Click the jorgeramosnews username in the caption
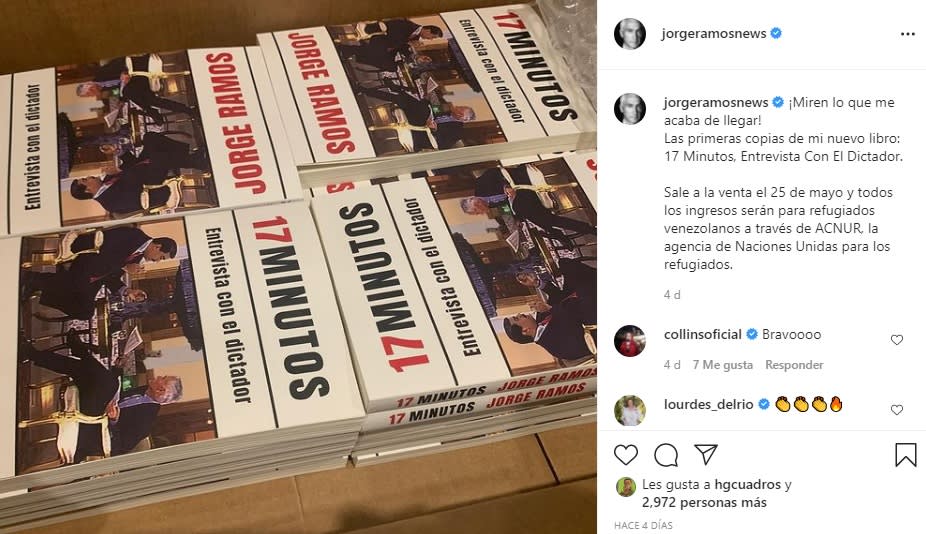 (716, 102)
